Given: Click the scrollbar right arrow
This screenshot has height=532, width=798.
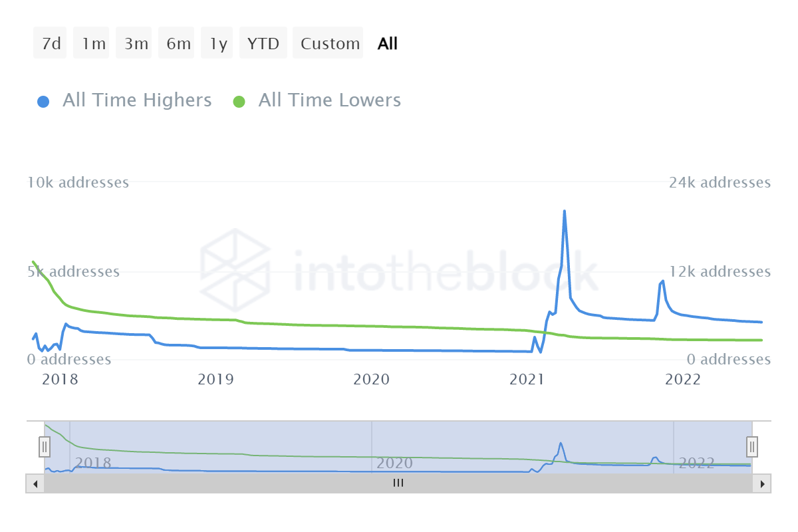Looking at the screenshot, I should click(762, 484).
